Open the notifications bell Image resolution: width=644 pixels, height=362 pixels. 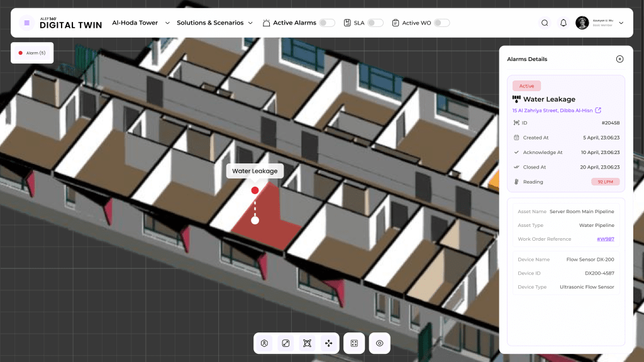(x=563, y=23)
